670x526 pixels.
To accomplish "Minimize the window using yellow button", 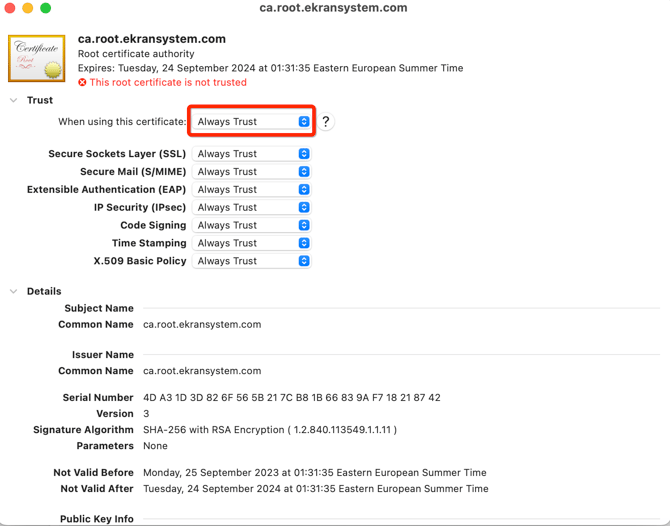I will point(28,8).
